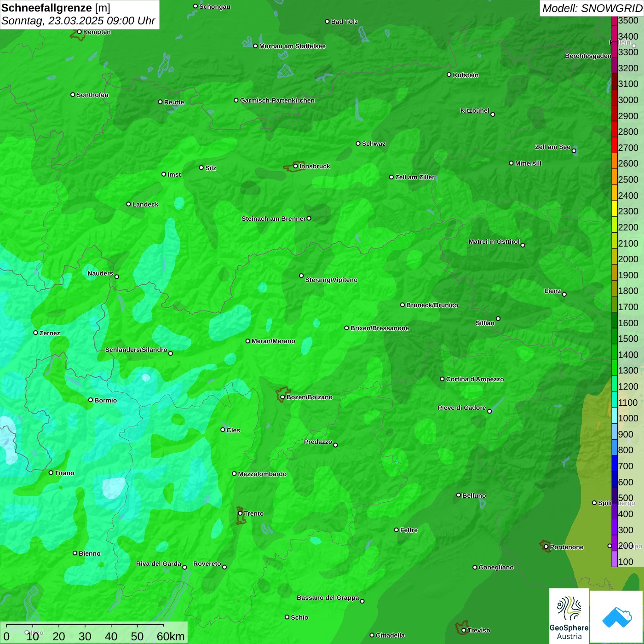Click the Mittersill label

pos(528,163)
